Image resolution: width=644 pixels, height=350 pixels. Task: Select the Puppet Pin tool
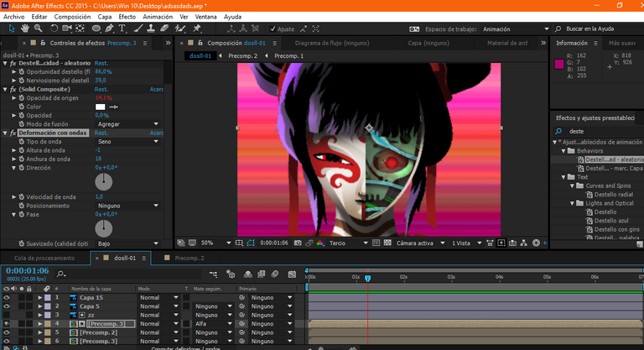197,29
